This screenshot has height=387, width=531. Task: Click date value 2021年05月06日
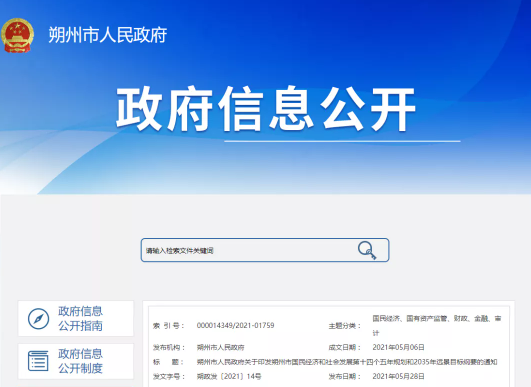click(x=398, y=347)
